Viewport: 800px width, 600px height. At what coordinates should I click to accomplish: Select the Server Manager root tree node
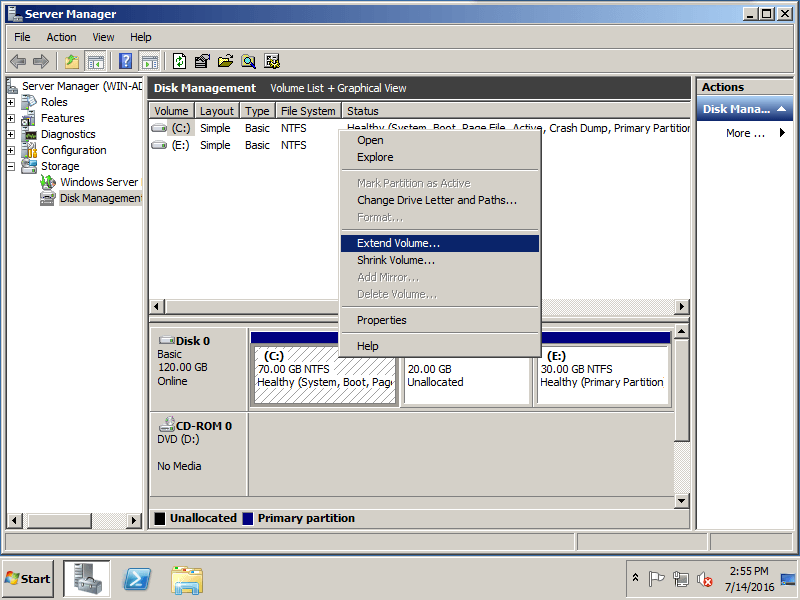pos(82,86)
